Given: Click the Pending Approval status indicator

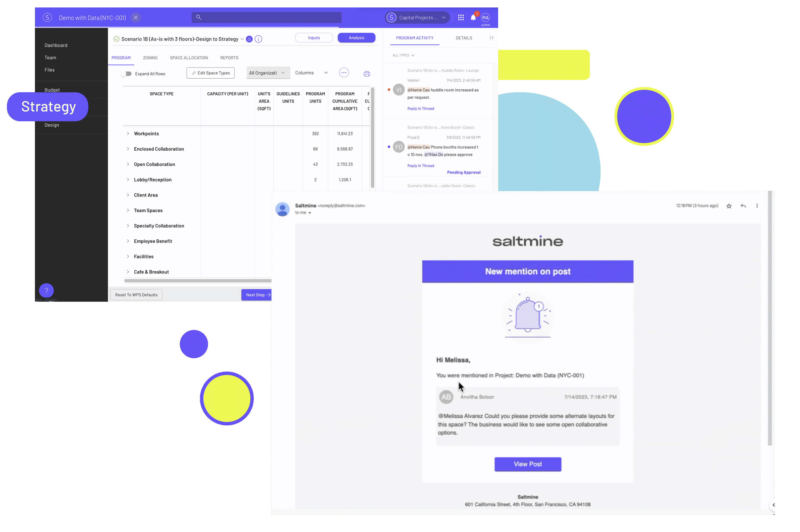Looking at the screenshot, I should coord(464,172).
